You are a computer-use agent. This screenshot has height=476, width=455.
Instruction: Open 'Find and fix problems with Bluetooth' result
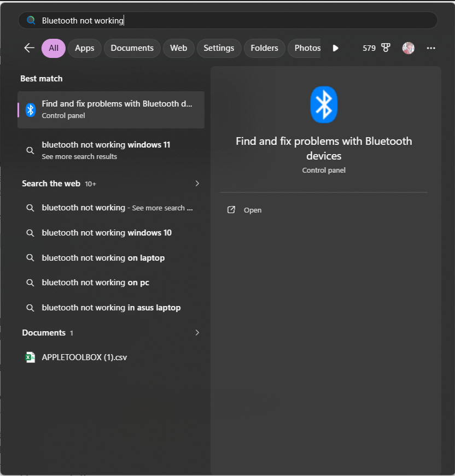pos(111,110)
